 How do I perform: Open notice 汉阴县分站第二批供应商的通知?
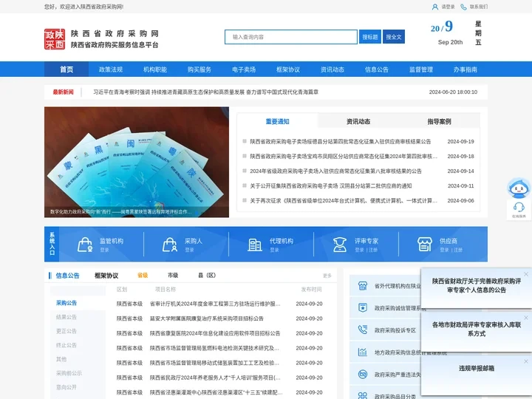click(331, 186)
